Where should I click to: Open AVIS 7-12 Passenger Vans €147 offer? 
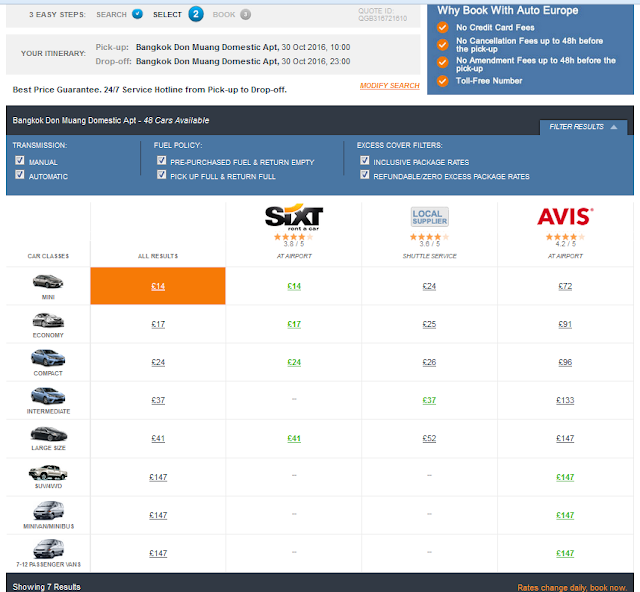coord(565,553)
